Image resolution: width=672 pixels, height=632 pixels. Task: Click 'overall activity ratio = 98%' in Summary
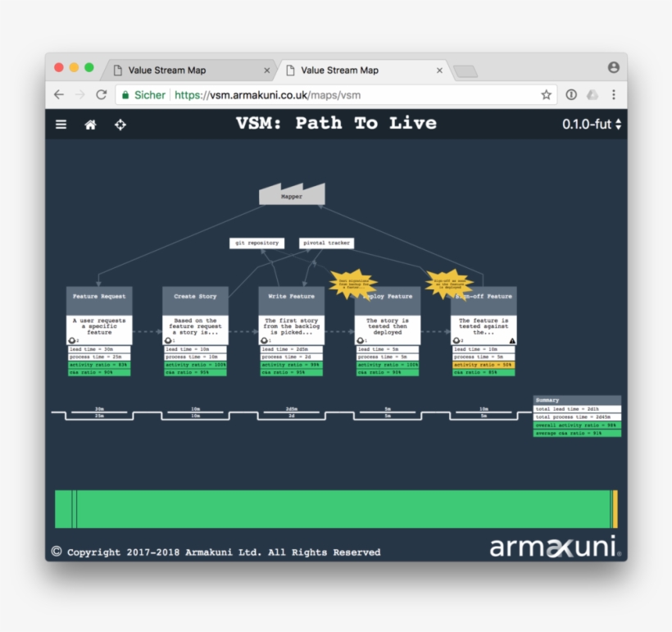click(577, 425)
